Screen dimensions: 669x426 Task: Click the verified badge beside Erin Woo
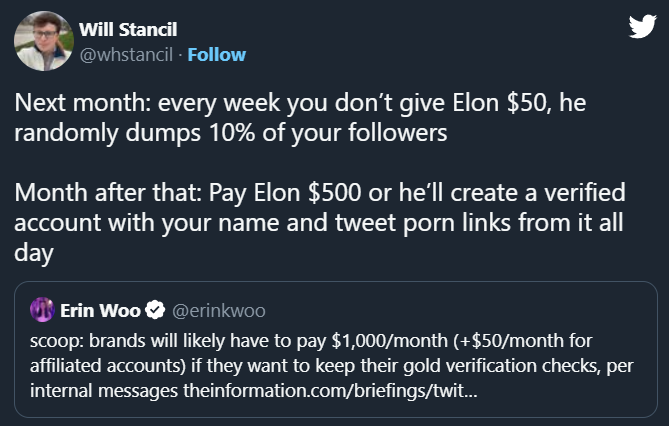pos(156,308)
